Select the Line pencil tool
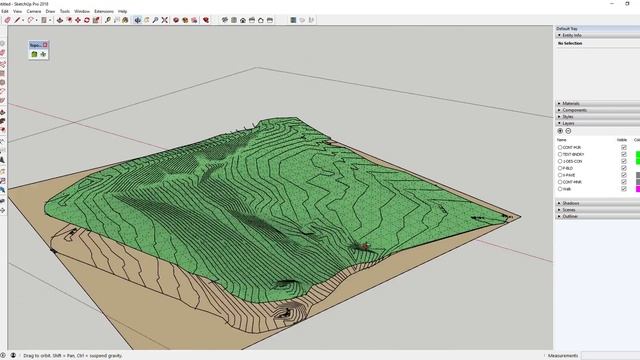Screen dimensions: 640x360 pyautogui.click(x=17, y=20)
